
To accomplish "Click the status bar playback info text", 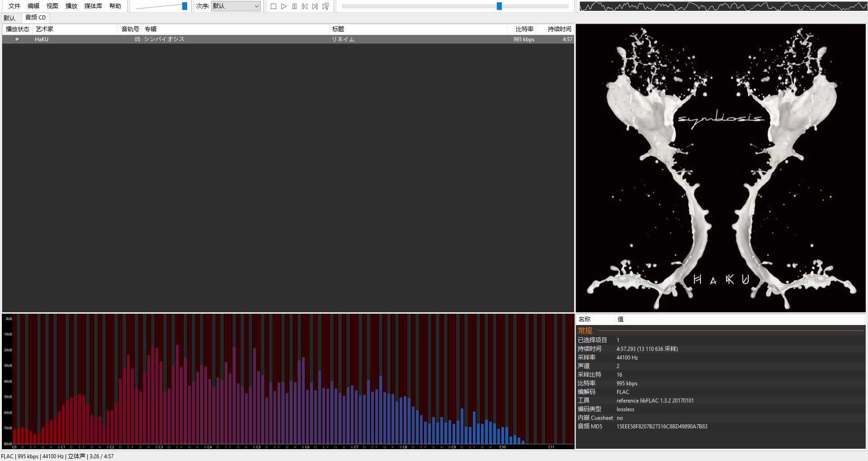I will pos(57,456).
